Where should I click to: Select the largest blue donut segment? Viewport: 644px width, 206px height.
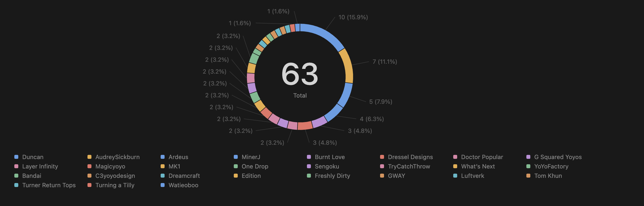[x=324, y=34]
